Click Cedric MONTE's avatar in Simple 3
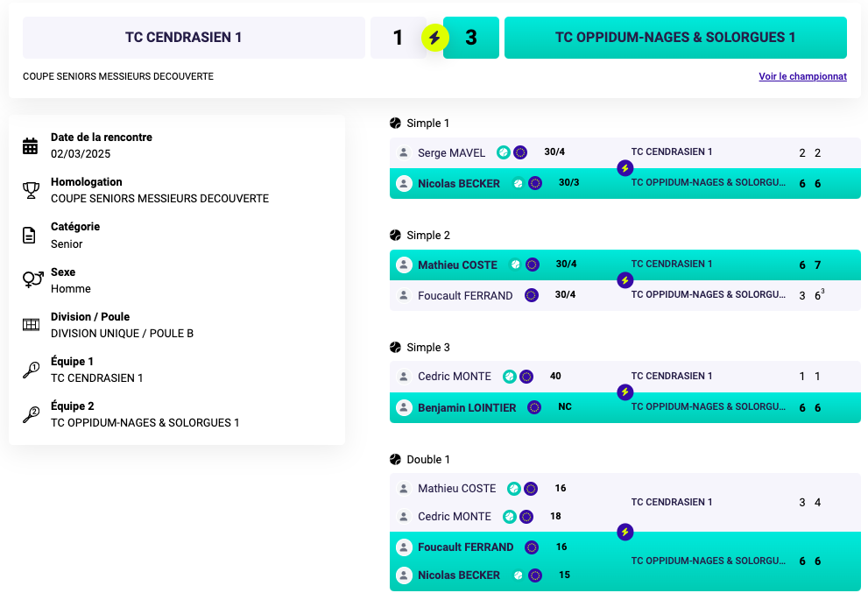Image resolution: width=868 pixels, height=600 pixels. [x=404, y=377]
